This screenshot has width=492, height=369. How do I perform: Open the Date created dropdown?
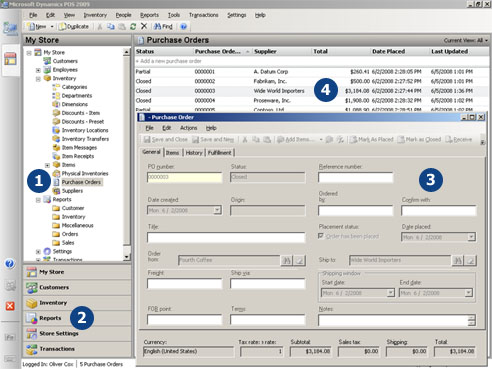[x=217, y=210]
